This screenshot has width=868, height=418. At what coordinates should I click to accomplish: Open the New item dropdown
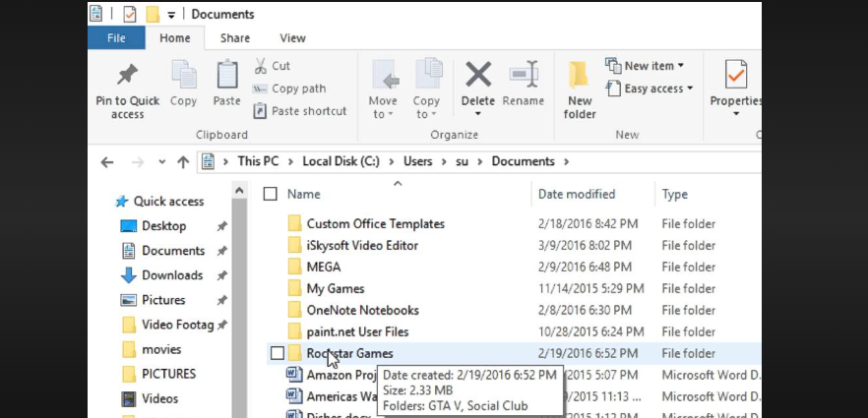[x=645, y=66]
